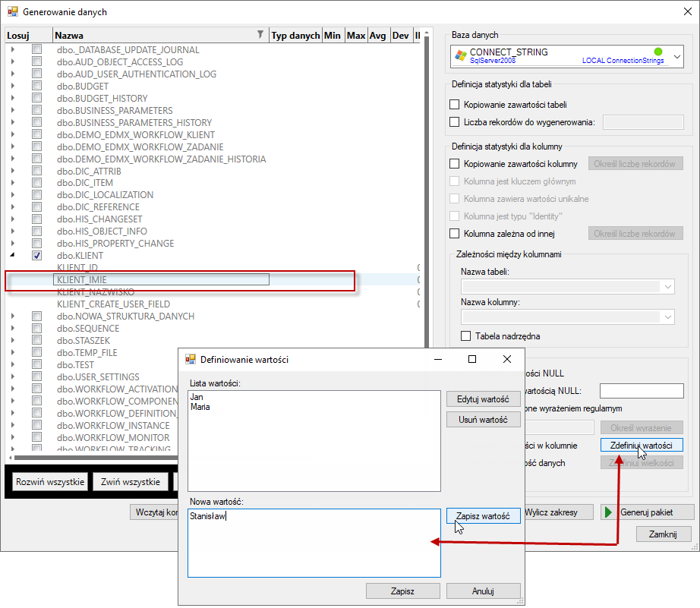The height and width of the screenshot is (608, 700).
Task: Maximize the Definiowanie wartości dialog
Action: tap(472, 359)
